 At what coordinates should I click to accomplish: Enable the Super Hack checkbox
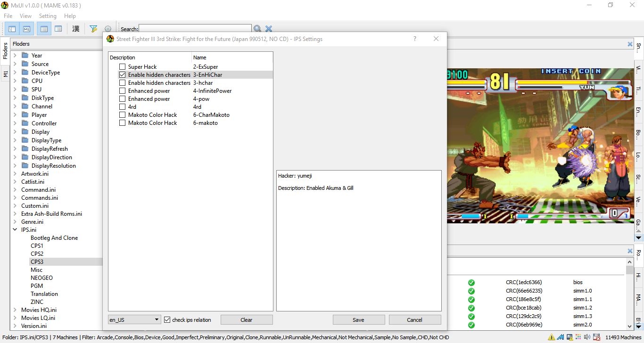pos(123,67)
